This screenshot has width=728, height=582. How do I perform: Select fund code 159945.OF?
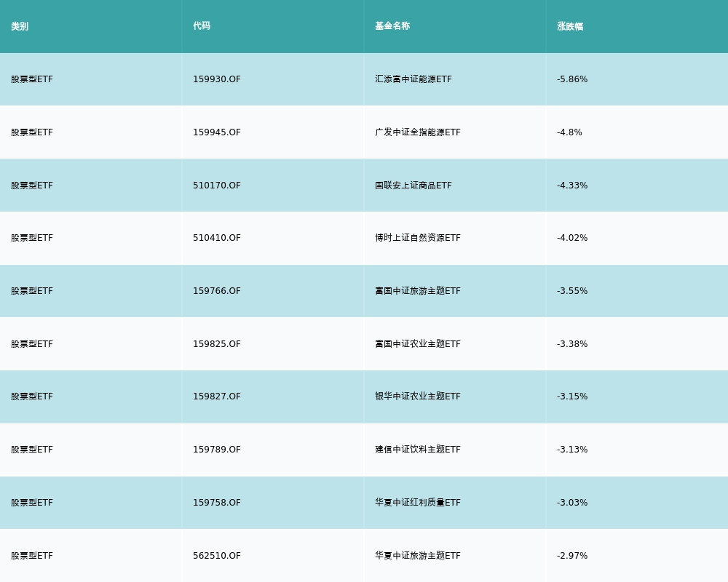[217, 132]
